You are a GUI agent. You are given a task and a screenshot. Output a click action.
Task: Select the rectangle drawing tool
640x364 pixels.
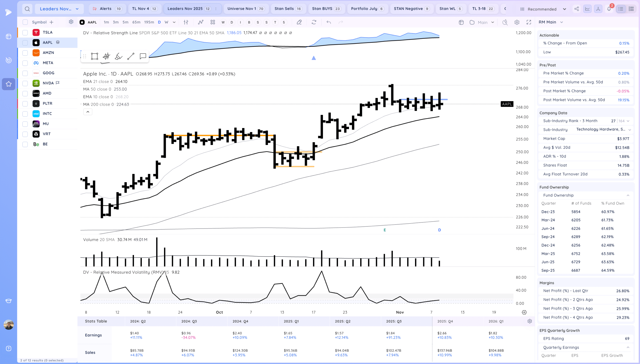[94, 56]
